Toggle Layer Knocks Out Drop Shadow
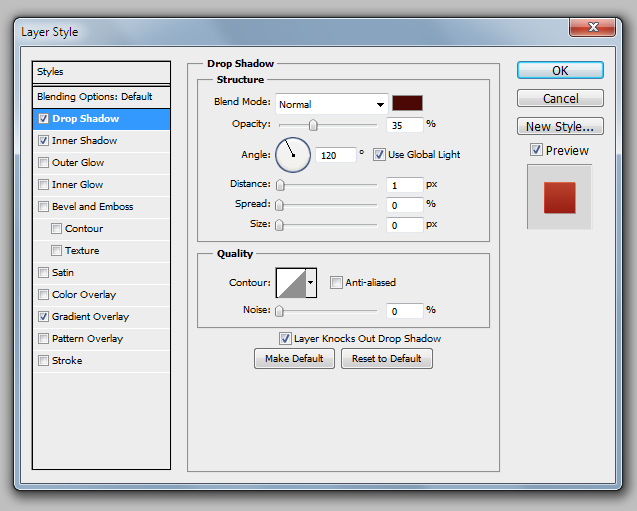This screenshot has width=637, height=511. click(x=285, y=338)
